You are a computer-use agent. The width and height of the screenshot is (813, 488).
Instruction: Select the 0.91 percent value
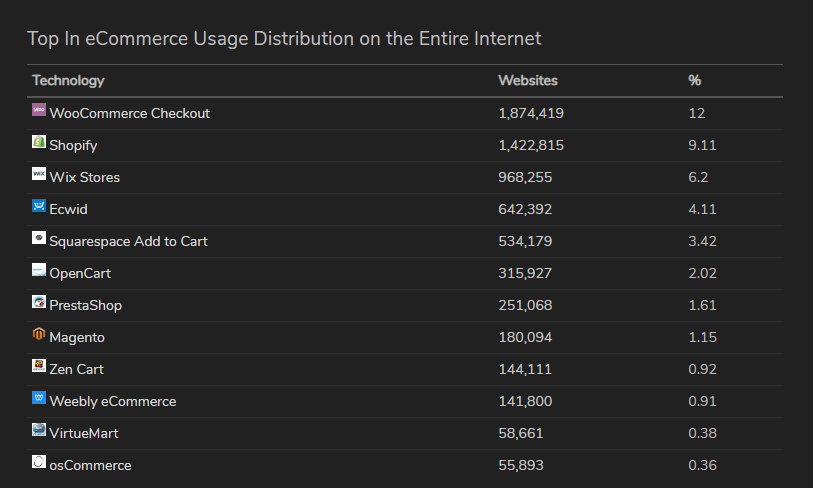click(702, 401)
